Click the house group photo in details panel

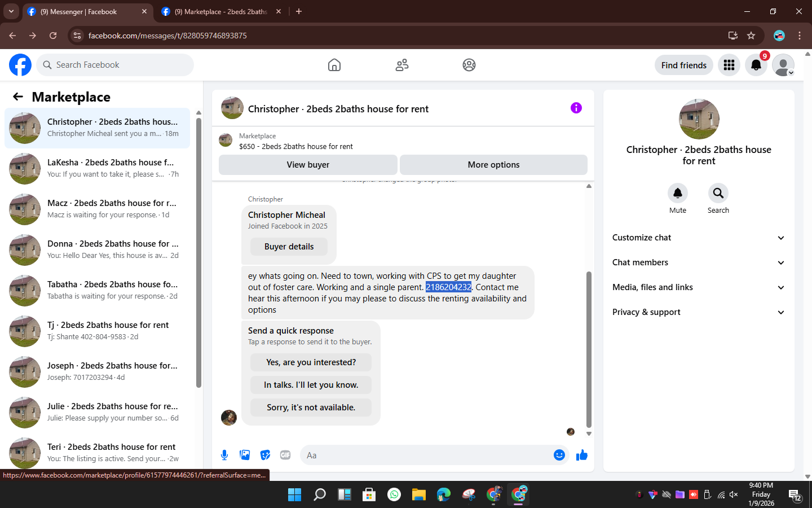[x=699, y=119]
